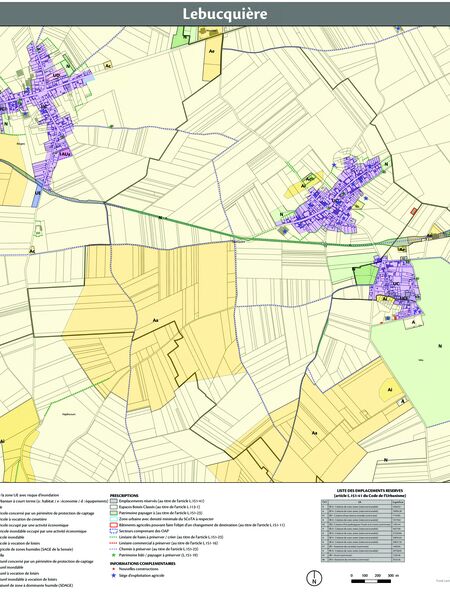Click the blue UE zone label
This screenshot has width=450, height=600.
point(38,193)
